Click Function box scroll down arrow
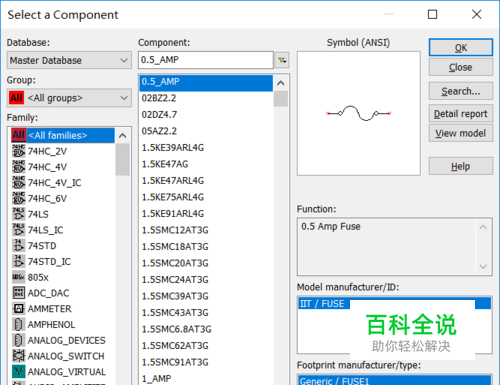This screenshot has height=385, width=500. pos(483,266)
